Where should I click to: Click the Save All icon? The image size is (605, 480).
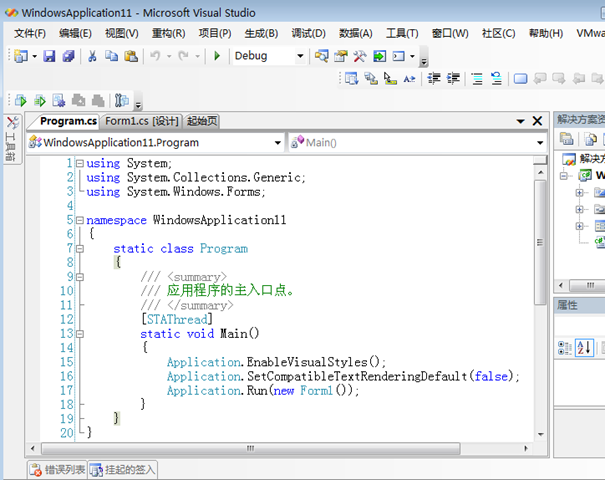click(x=67, y=56)
